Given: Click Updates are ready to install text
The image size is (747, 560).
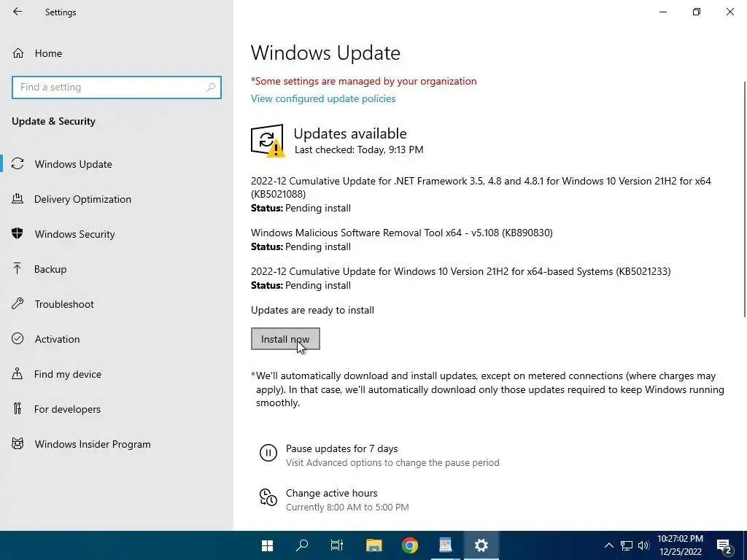Looking at the screenshot, I should click(312, 310).
